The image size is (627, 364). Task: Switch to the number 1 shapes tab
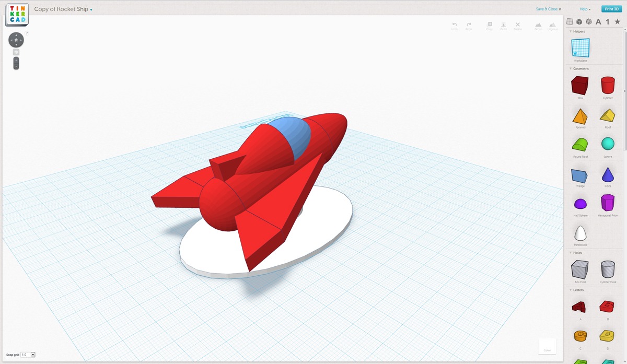[608, 21]
